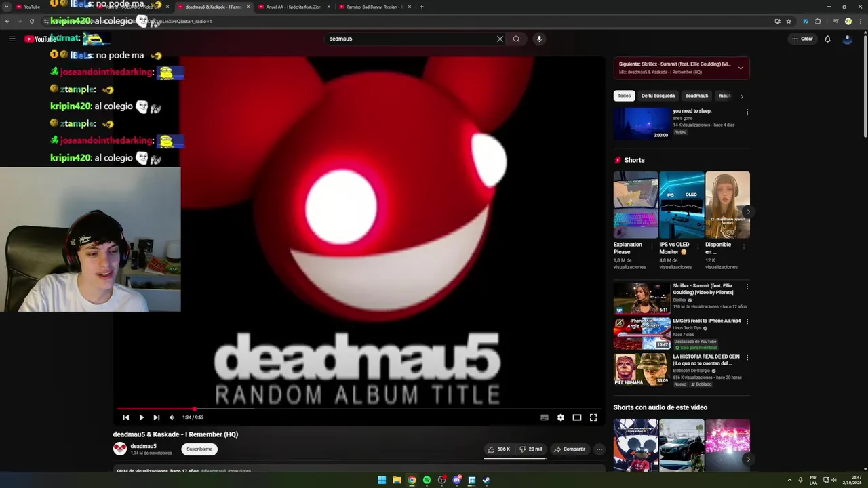
Task: Open 'you need to sleep.' video thumbnail
Action: pyautogui.click(x=642, y=123)
